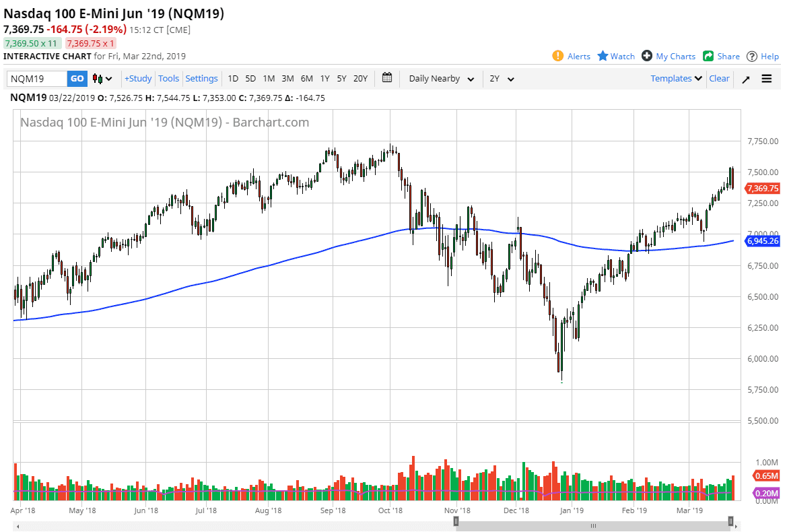Open My Charts
787x532 pixels.
pyautogui.click(x=669, y=56)
